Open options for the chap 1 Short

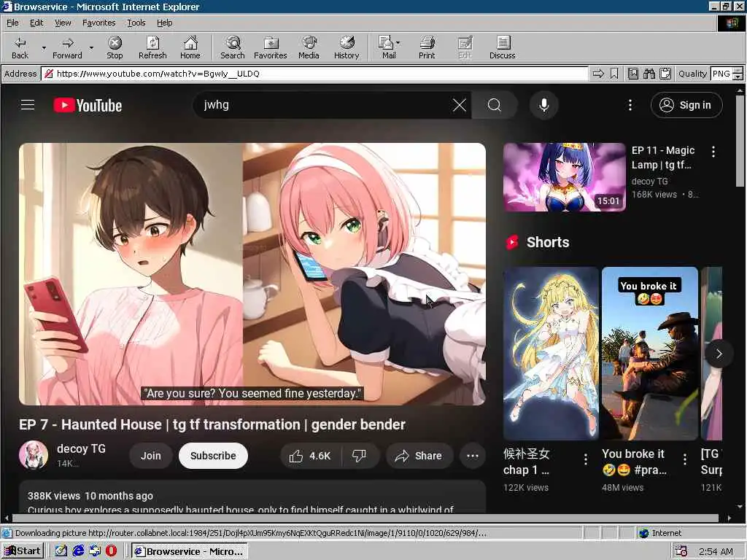pyautogui.click(x=586, y=459)
